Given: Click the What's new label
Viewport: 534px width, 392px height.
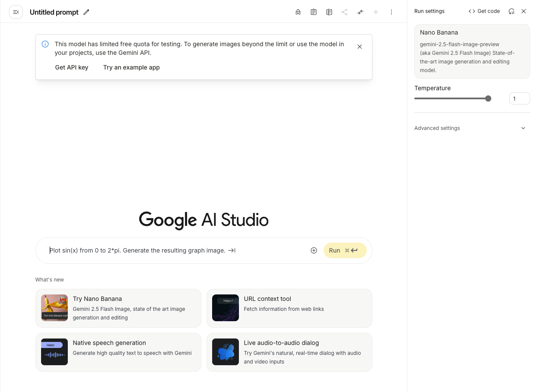Looking at the screenshot, I should coord(50,280).
